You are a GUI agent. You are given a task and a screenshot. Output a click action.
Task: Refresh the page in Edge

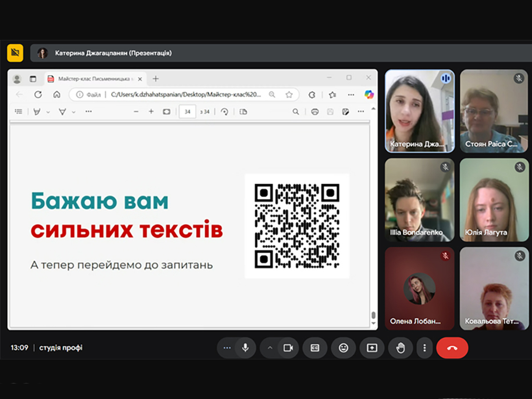pos(38,95)
